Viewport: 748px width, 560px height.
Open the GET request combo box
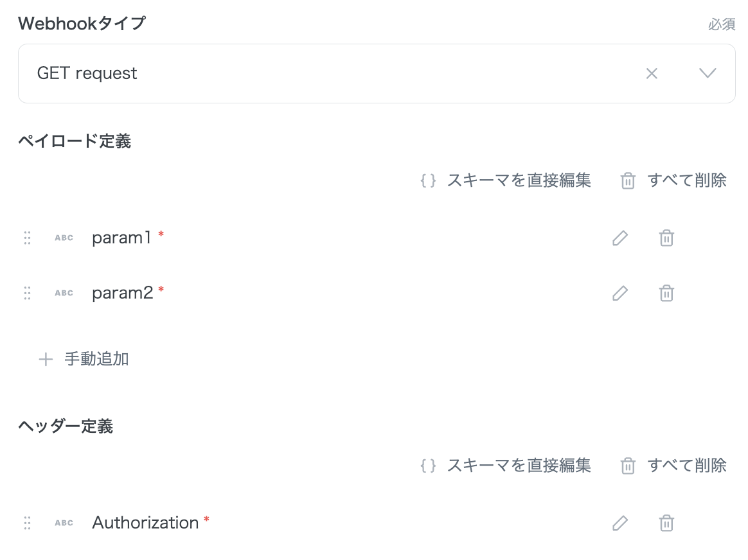pos(321,74)
